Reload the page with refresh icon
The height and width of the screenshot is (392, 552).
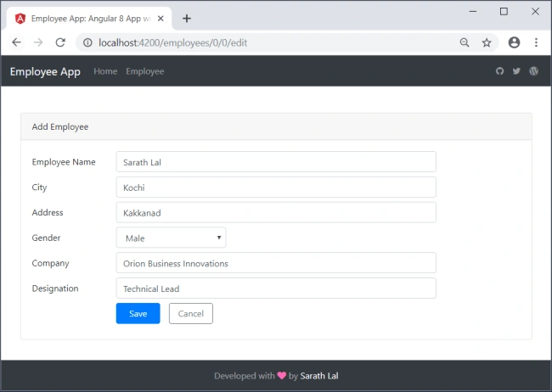click(x=60, y=42)
